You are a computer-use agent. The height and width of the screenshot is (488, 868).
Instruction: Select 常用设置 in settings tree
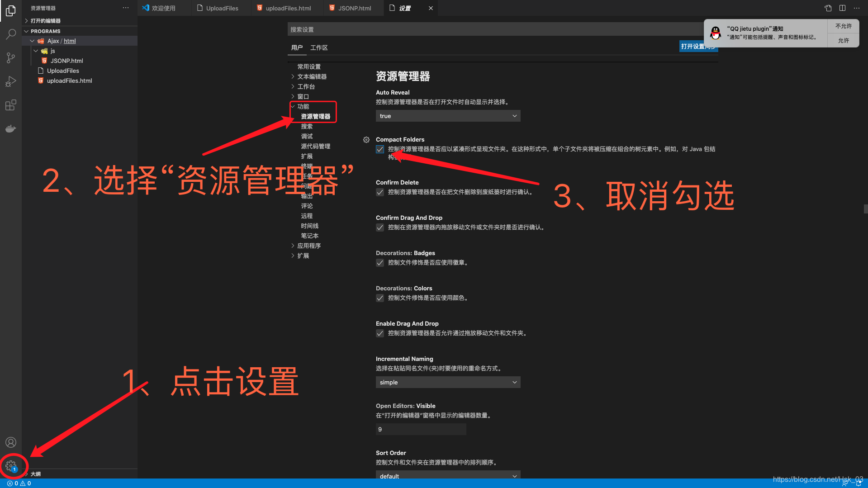309,66
